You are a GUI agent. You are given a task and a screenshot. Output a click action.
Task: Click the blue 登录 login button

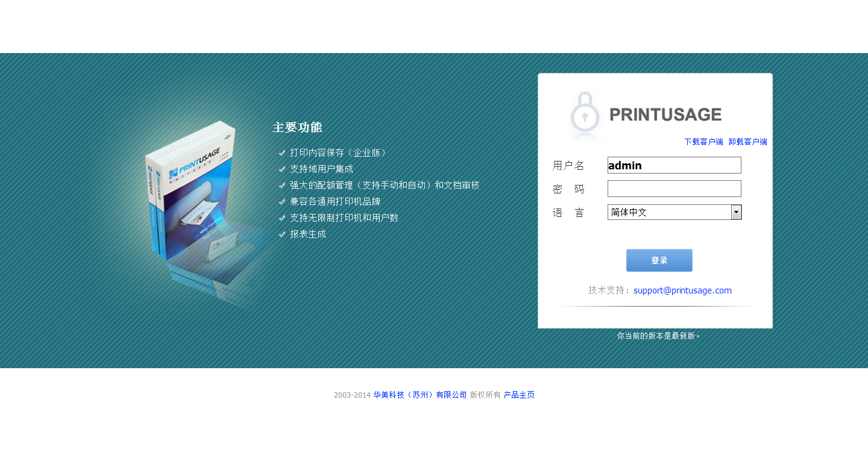(659, 260)
